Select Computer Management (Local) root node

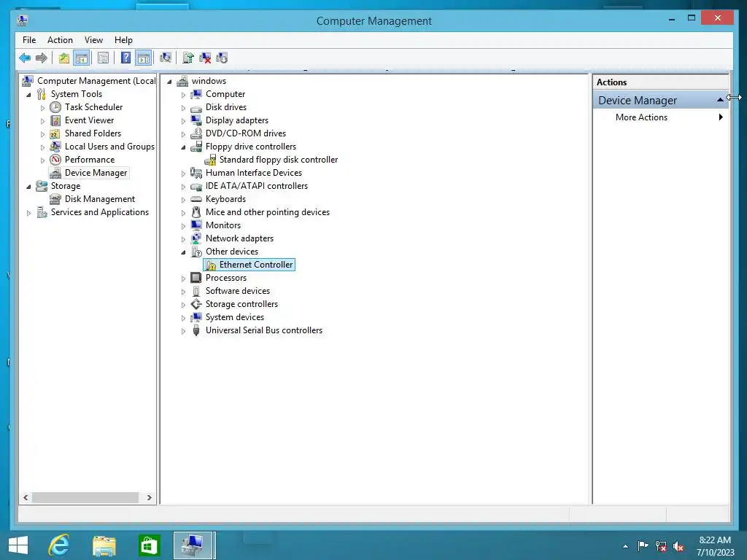(x=96, y=81)
